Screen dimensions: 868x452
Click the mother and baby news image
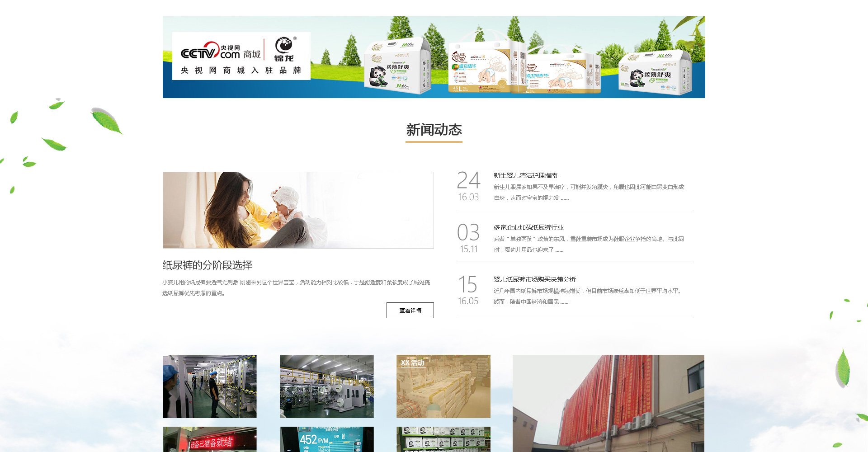click(298, 210)
